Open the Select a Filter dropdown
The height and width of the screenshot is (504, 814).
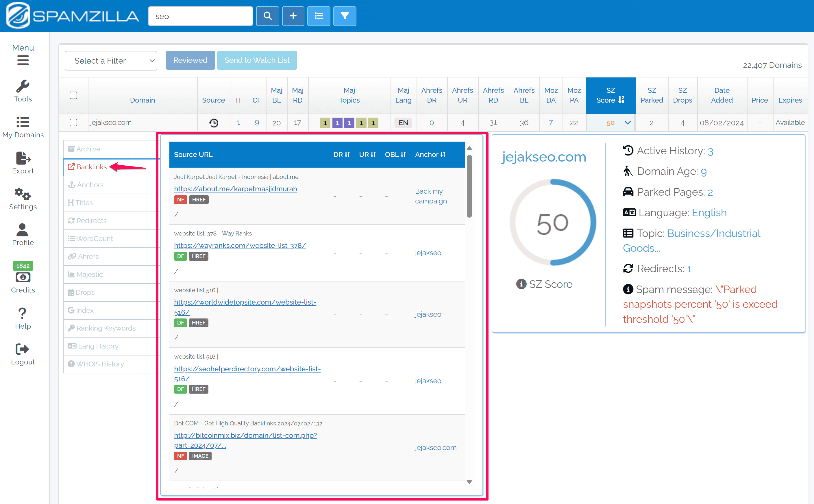pos(111,61)
